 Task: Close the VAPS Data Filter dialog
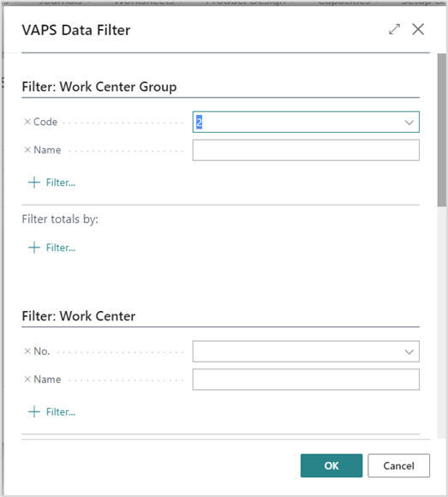418,29
